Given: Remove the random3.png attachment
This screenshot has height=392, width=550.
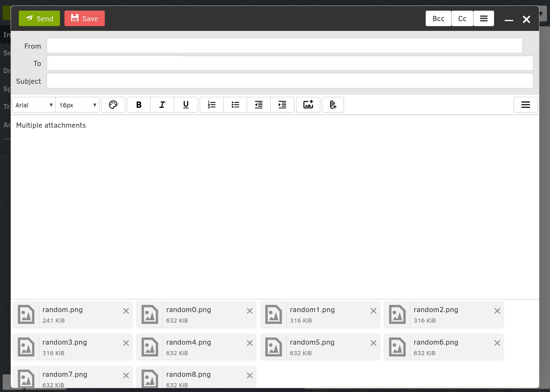Looking at the screenshot, I should pyautogui.click(x=126, y=343).
